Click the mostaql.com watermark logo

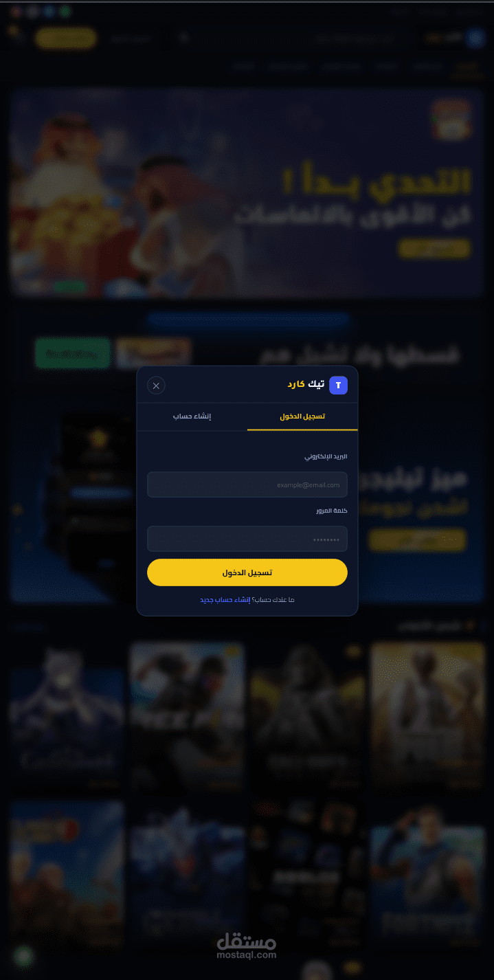pyautogui.click(x=246, y=946)
